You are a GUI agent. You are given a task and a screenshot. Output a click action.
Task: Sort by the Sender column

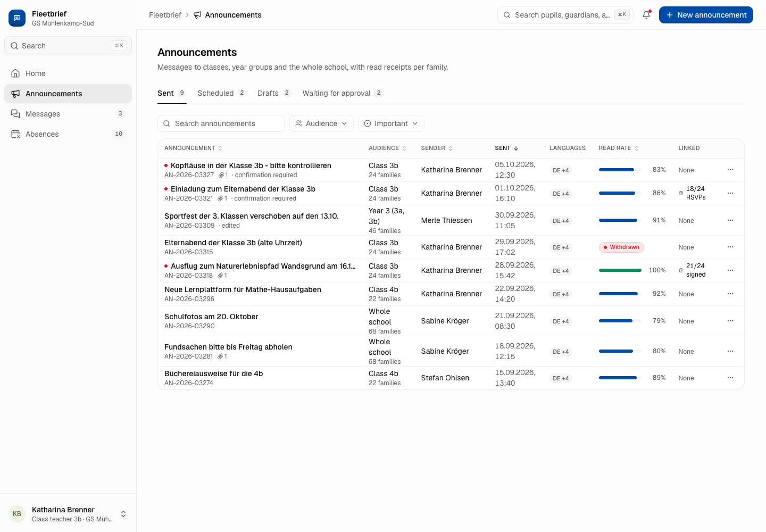(437, 148)
